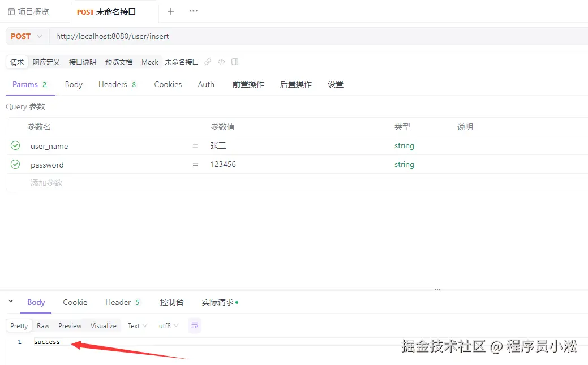This screenshot has width=588, height=365.
Task: Open the 控制台 tab
Action: [x=171, y=302]
